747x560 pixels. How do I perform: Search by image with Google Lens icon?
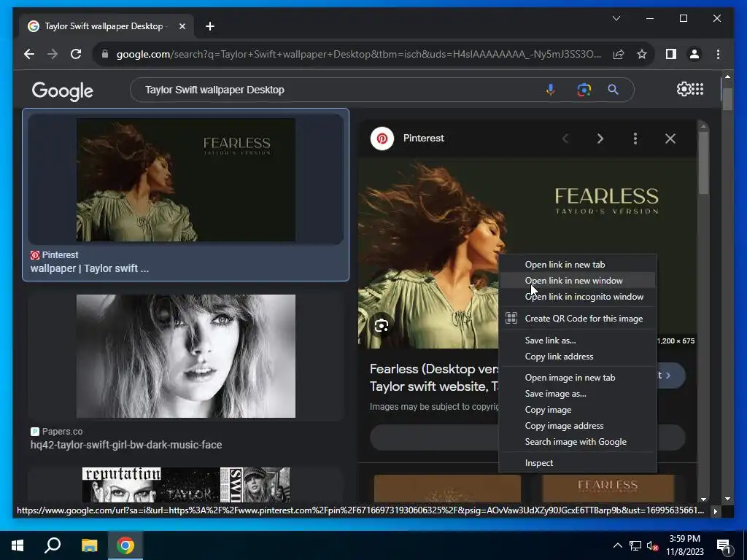pos(584,90)
